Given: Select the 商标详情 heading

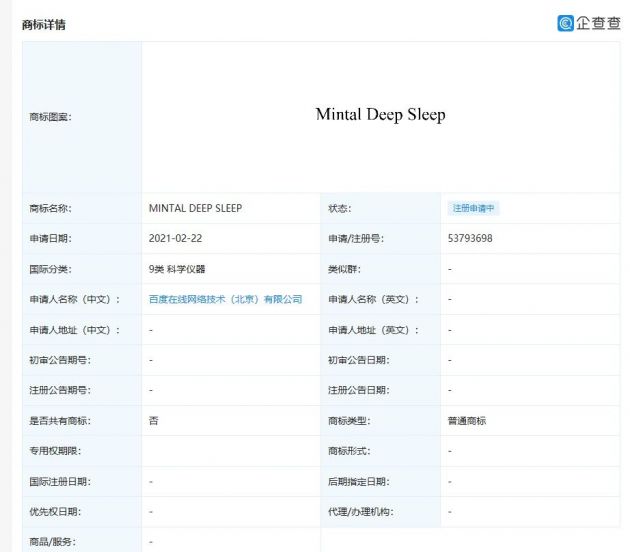Looking at the screenshot, I should [44, 23].
